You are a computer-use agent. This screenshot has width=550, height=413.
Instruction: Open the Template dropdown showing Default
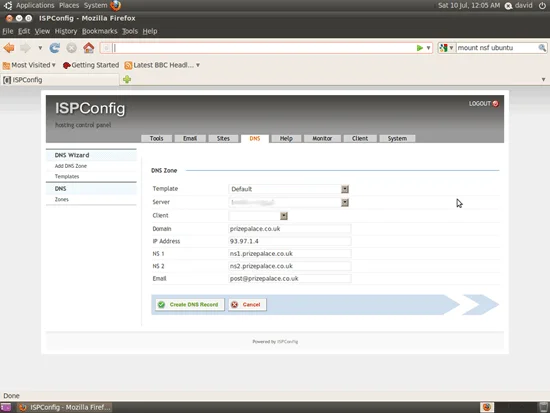[289, 189]
